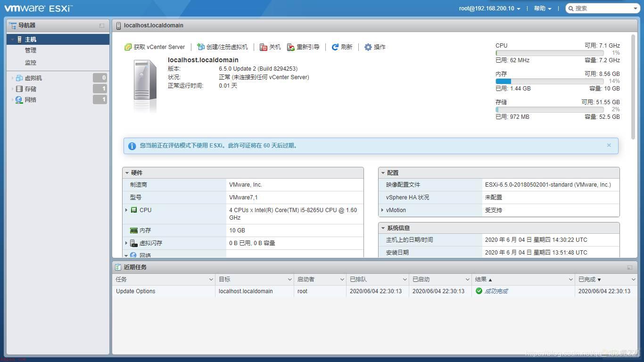Expand Virtual Machines in navigator tree
Viewport: 644px width, 362px height.
(x=12, y=78)
